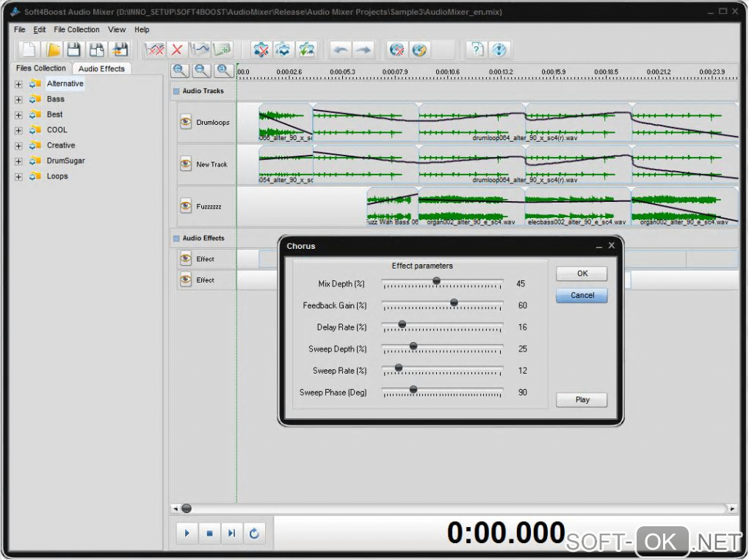Screen dimensions: 749x560
Task: Click the DrumSugar folder icon
Action: pos(35,161)
